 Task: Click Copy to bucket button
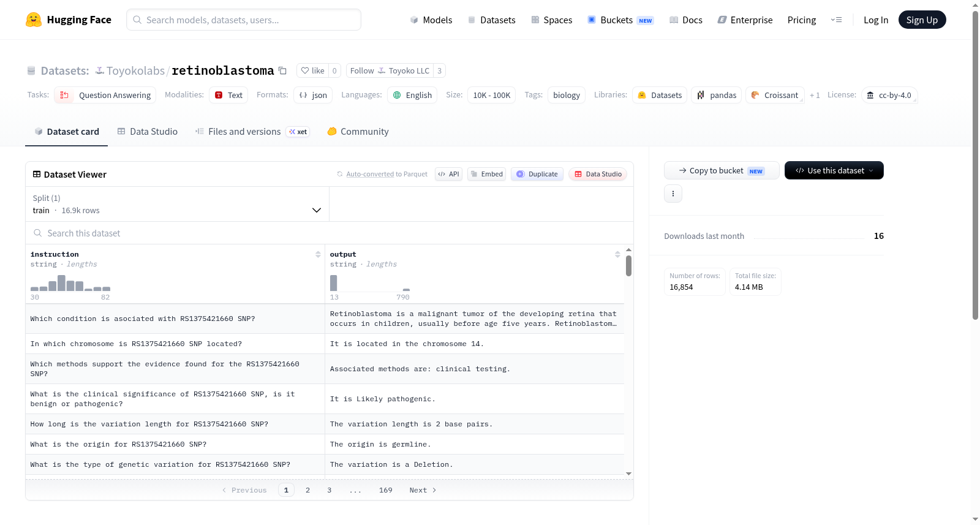722,170
